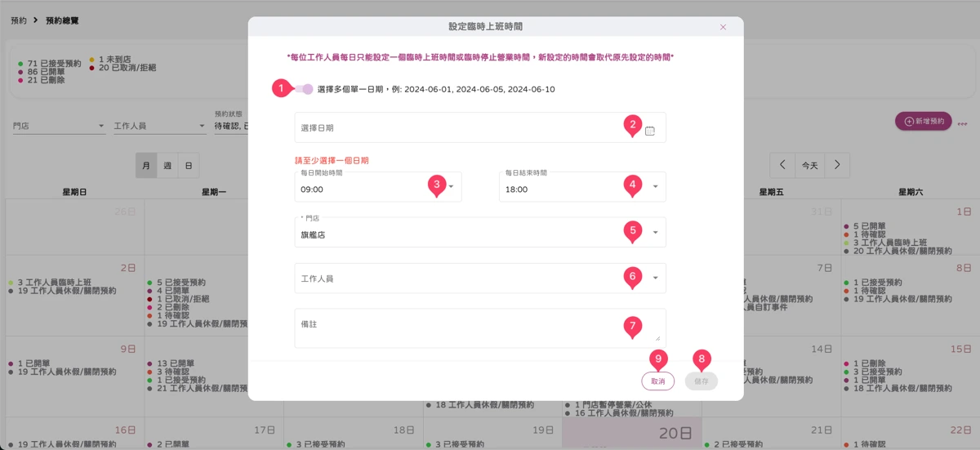The width and height of the screenshot is (980, 450).
Task: Click the 預約 breadcrumb link
Action: pos(18,20)
